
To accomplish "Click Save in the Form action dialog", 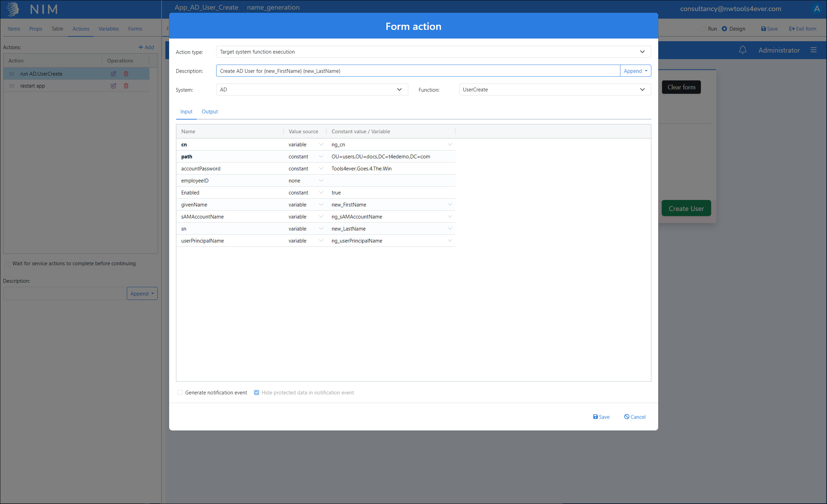I will tap(601, 417).
